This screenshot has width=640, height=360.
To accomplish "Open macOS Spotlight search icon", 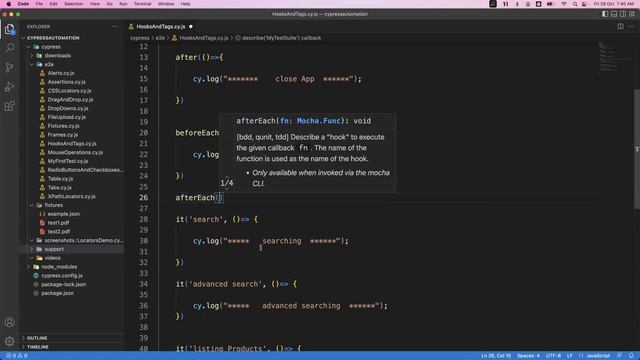I will 575,4.
